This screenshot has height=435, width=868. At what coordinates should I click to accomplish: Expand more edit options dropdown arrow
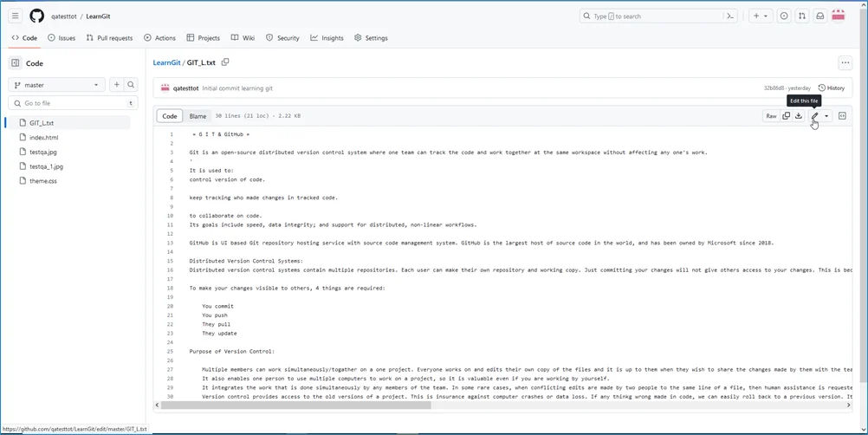[826, 115]
